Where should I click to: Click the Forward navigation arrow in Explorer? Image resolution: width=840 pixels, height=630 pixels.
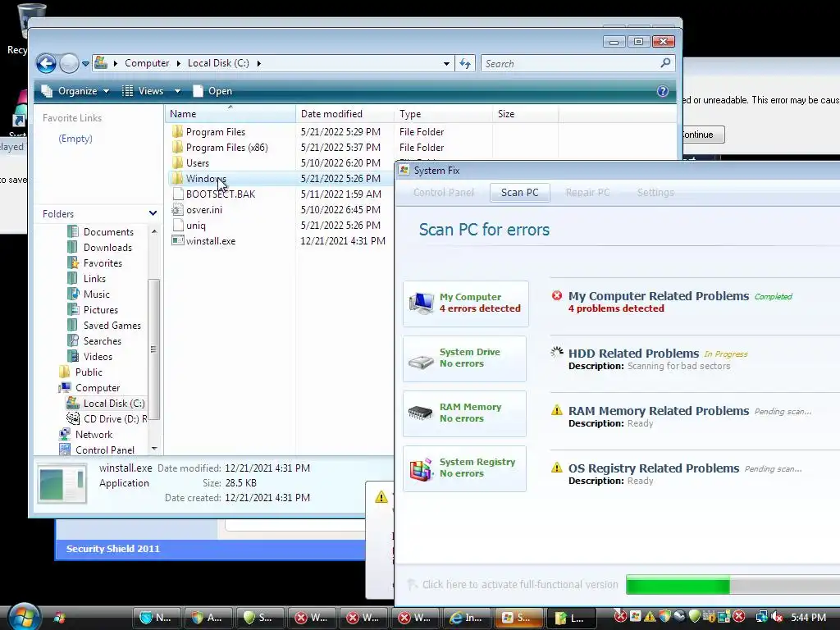pyautogui.click(x=69, y=64)
